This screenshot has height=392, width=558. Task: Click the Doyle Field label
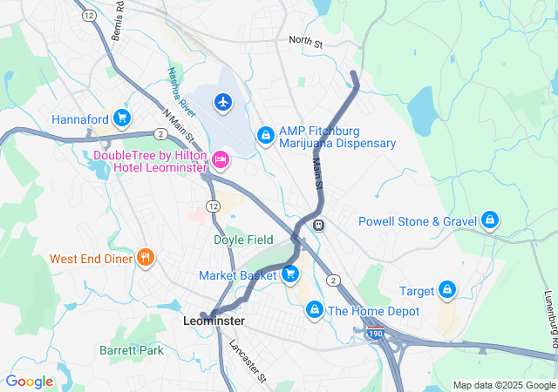coord(243,240)
